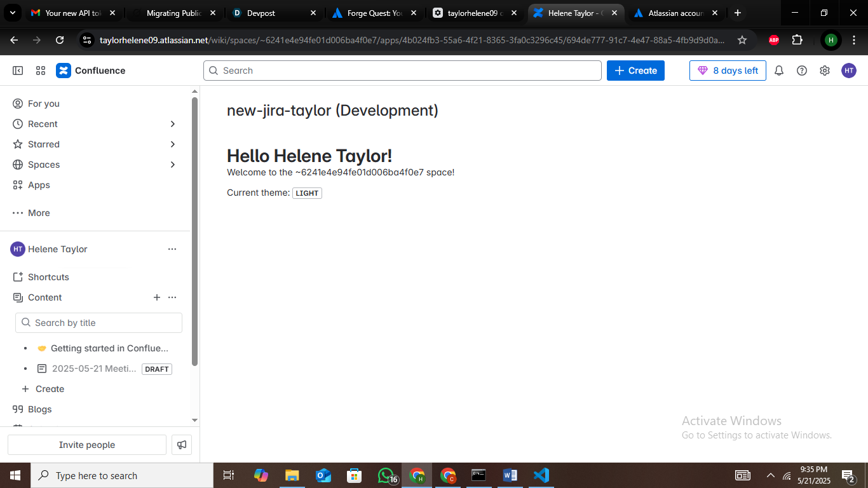This screenshot has height=488, width=868.
Task: Click the Confluence logo
Action: point(90,71)
